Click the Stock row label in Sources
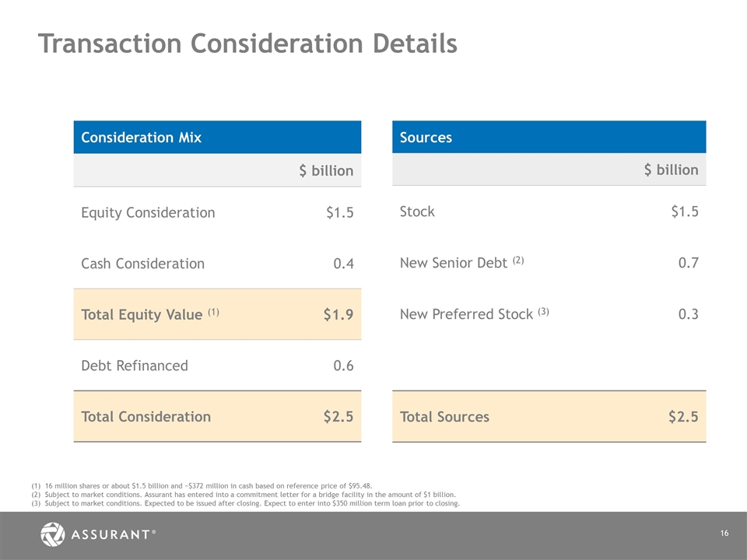This screenshot has width=747, height=560. click(417, 212)
